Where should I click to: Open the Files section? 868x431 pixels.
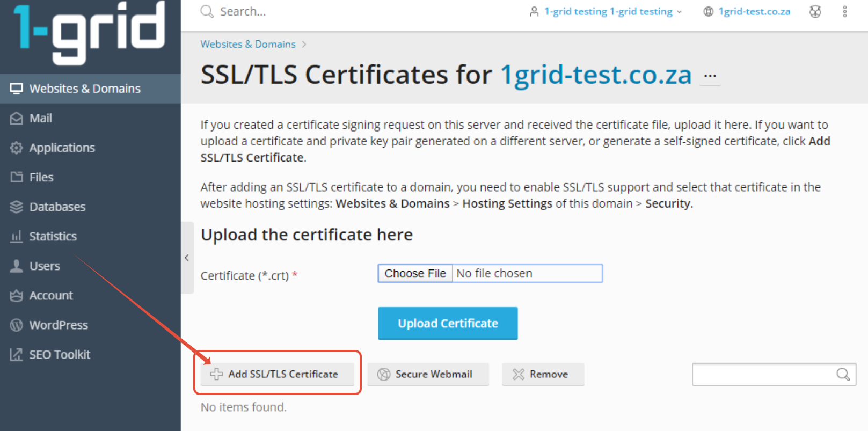click(90, 177)
